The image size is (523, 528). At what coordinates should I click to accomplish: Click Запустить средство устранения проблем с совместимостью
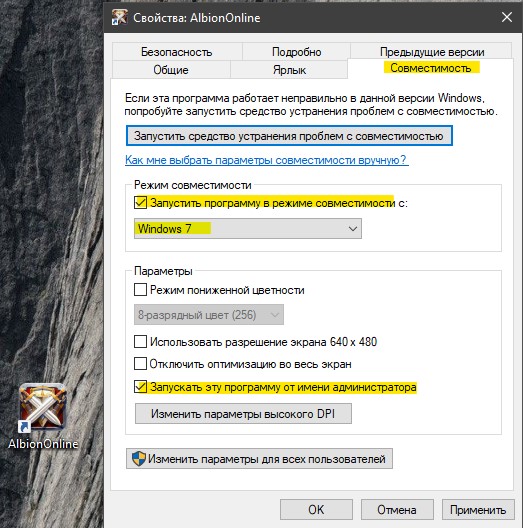[289, 136]
